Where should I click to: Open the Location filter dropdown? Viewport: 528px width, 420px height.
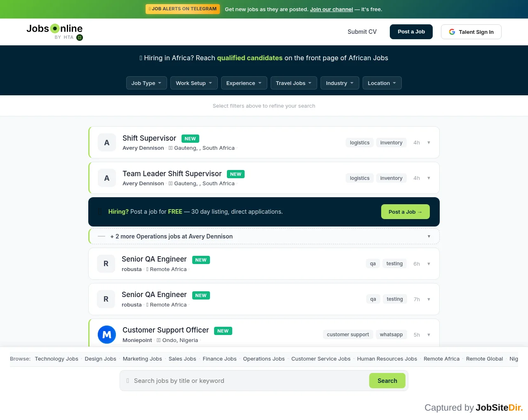[x=382, y=83]
